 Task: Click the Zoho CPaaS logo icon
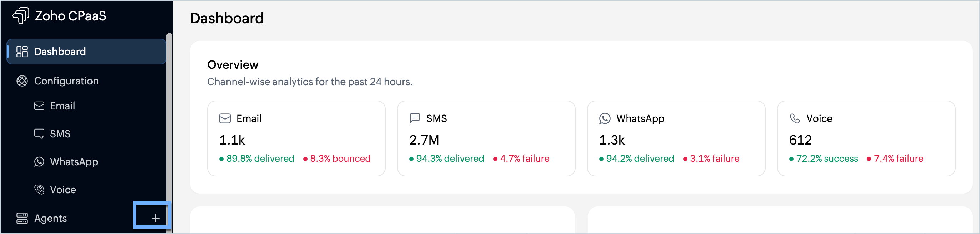(x=21, y=16)
